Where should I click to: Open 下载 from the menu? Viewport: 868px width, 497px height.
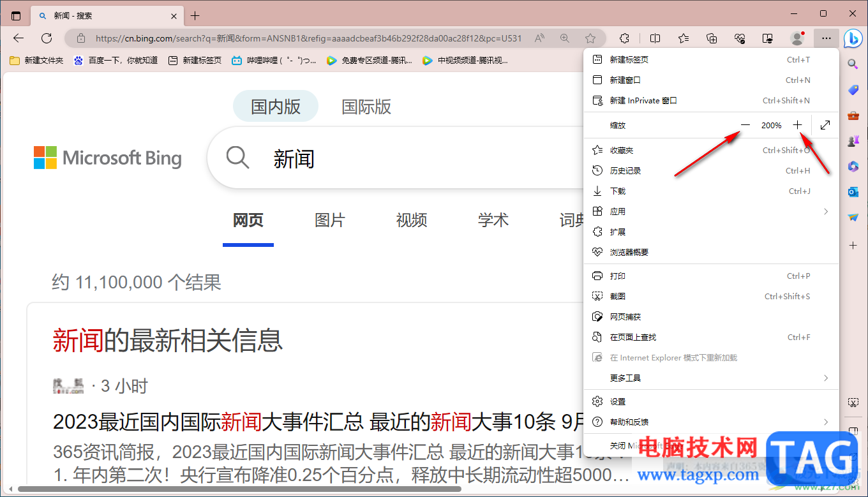point(711,191)
